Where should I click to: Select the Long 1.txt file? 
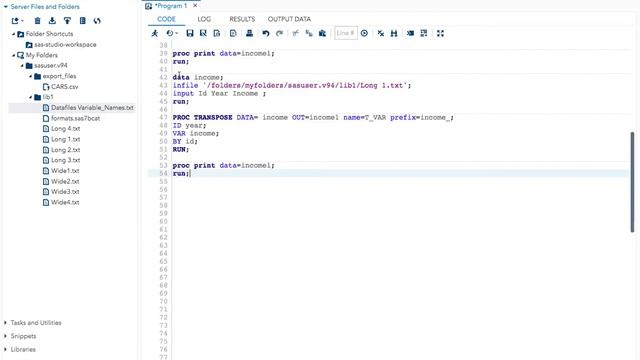[x=61, y=139]
